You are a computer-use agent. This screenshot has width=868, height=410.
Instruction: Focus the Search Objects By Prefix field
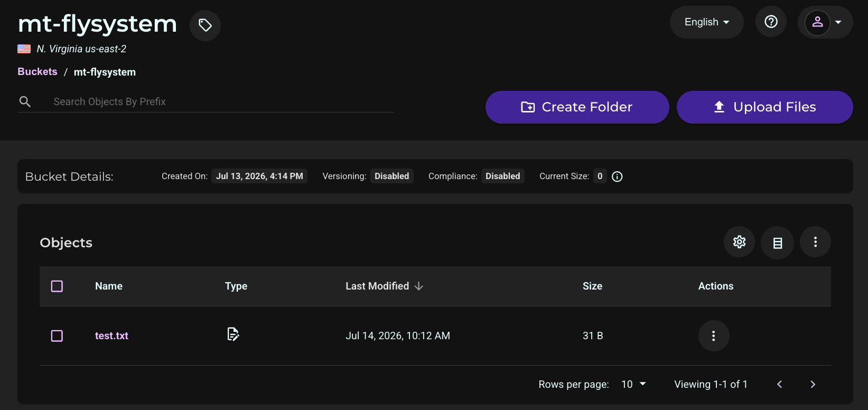point(223,101)
